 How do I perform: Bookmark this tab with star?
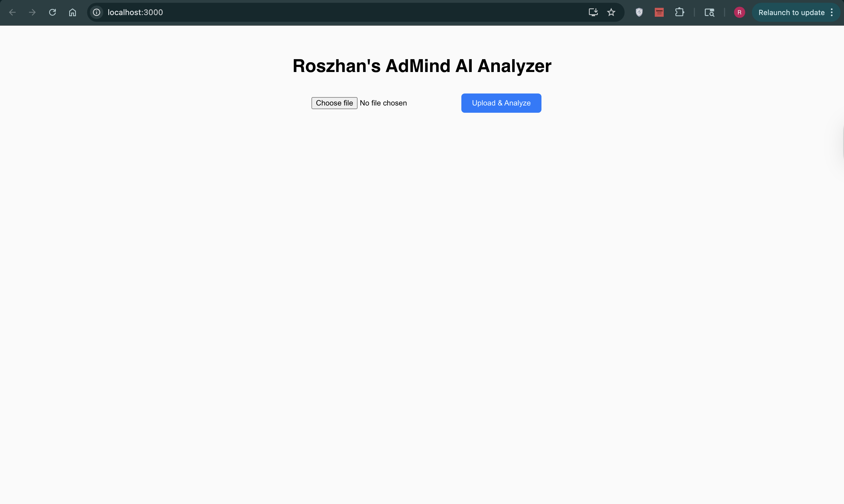tap(611, 13)
